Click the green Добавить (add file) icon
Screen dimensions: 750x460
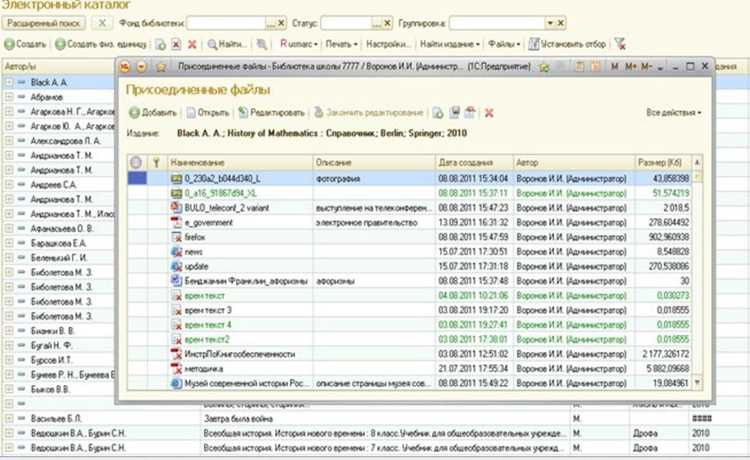point(134,113)
